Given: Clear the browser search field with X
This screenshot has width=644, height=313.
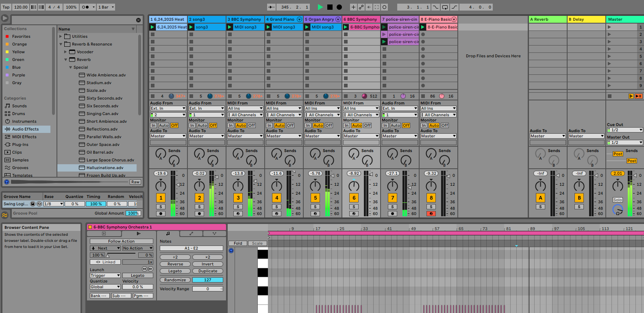Looking at the screenshot, I should click(x=138, y=20).
